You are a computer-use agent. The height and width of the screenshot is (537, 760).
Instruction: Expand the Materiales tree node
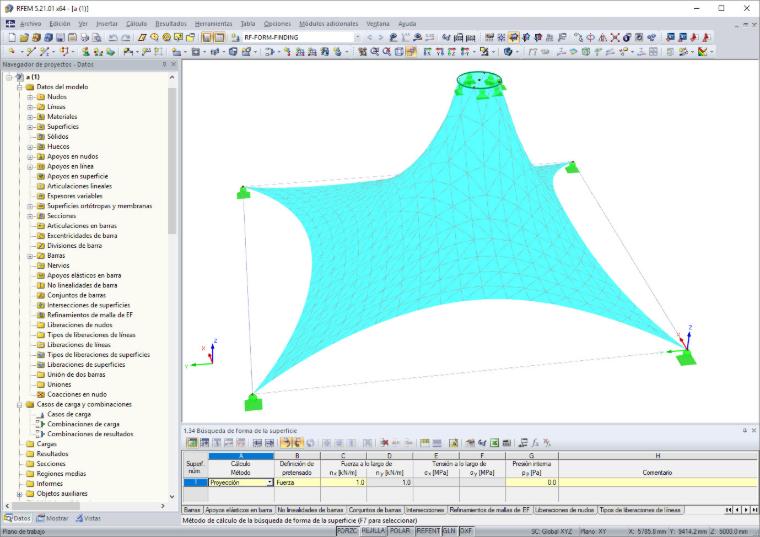(x=30, y=117)
